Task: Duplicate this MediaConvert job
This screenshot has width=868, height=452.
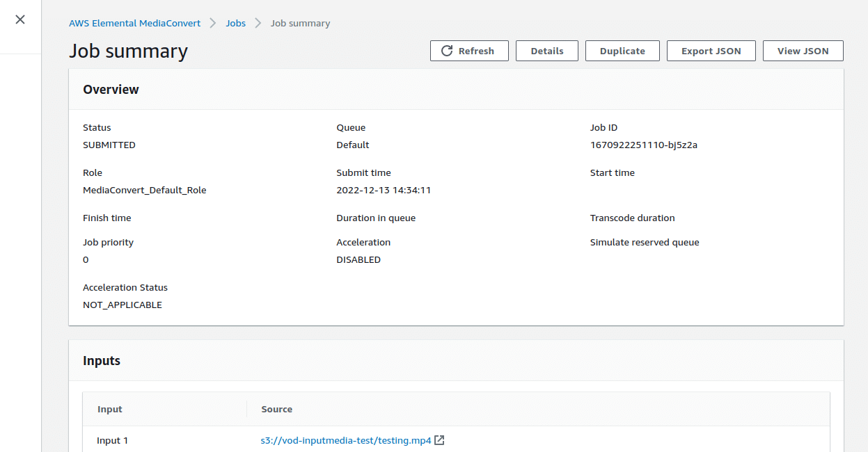Action: [x=622, y=51]
